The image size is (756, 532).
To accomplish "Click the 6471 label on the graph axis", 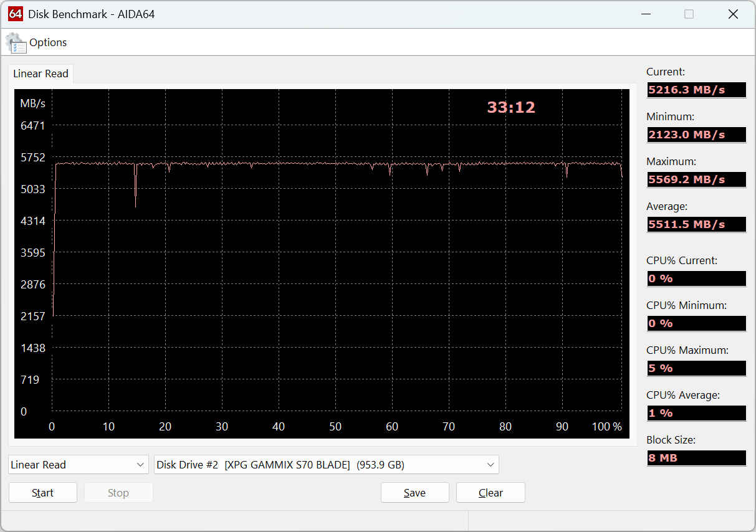I will click(x=33, y=126).
